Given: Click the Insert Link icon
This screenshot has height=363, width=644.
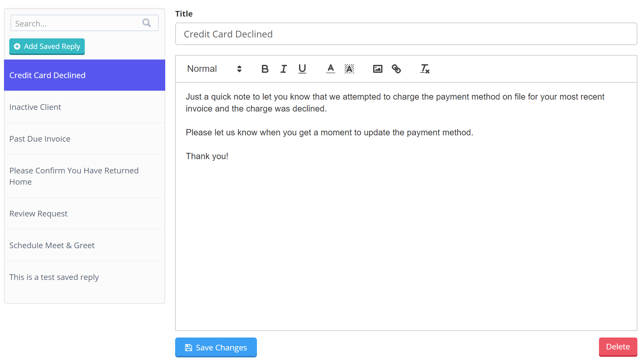Looking at the screenshot, I should pos(396,68).
